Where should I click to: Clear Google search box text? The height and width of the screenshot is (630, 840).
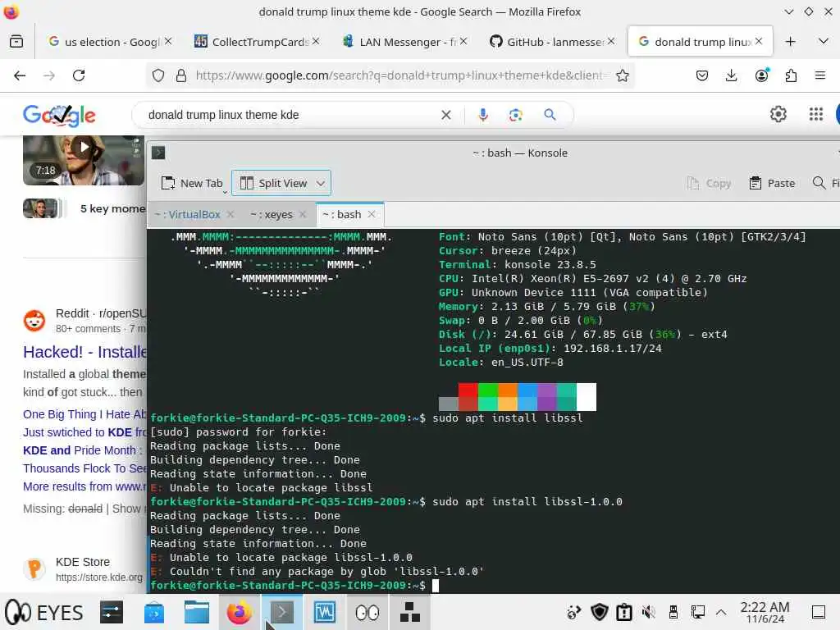[x=445, y=115]
